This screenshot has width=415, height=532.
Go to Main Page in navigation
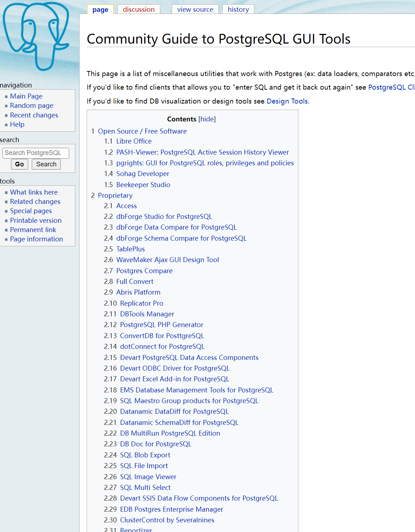26,96
